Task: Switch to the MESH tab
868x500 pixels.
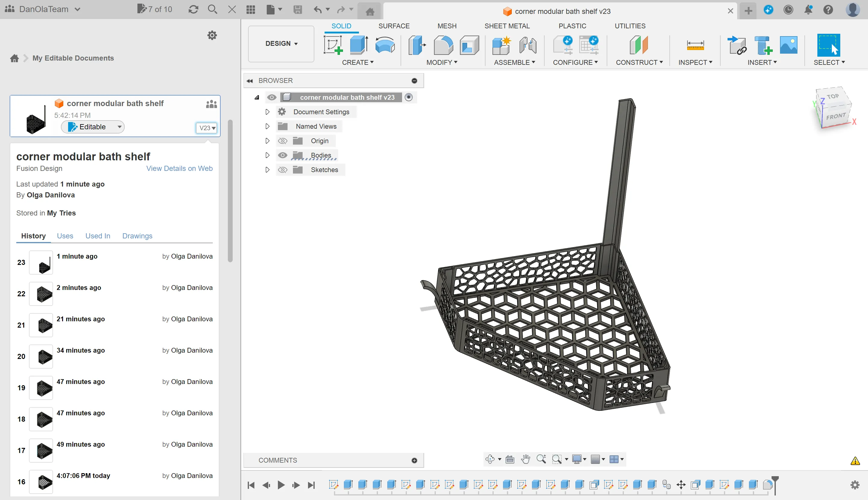Action: click(447, 26)
